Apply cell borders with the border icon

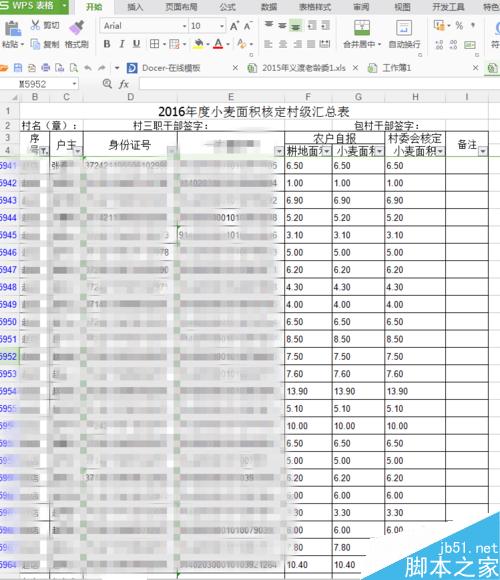click(154, 44)
